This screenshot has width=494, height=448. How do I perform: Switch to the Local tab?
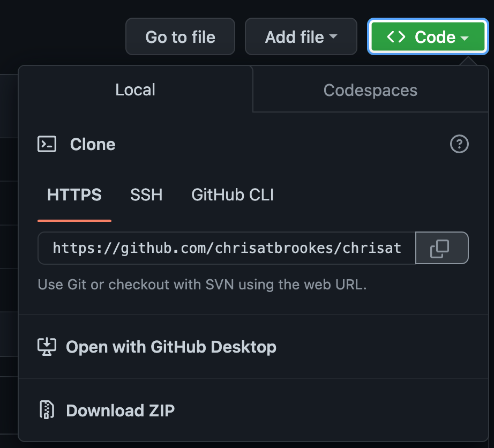136,89
